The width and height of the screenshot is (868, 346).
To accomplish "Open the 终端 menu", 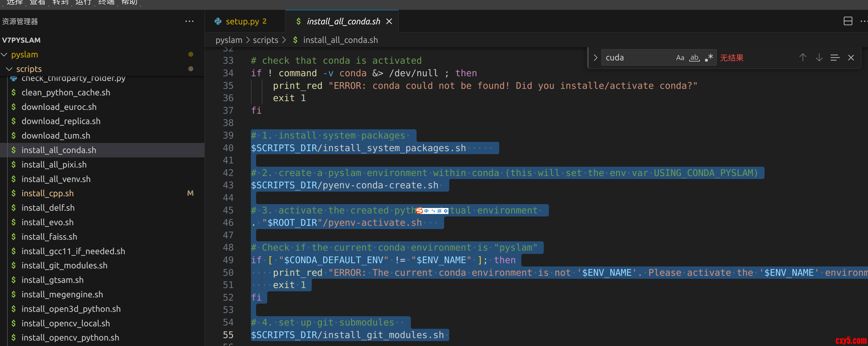I will click(106, 3).
